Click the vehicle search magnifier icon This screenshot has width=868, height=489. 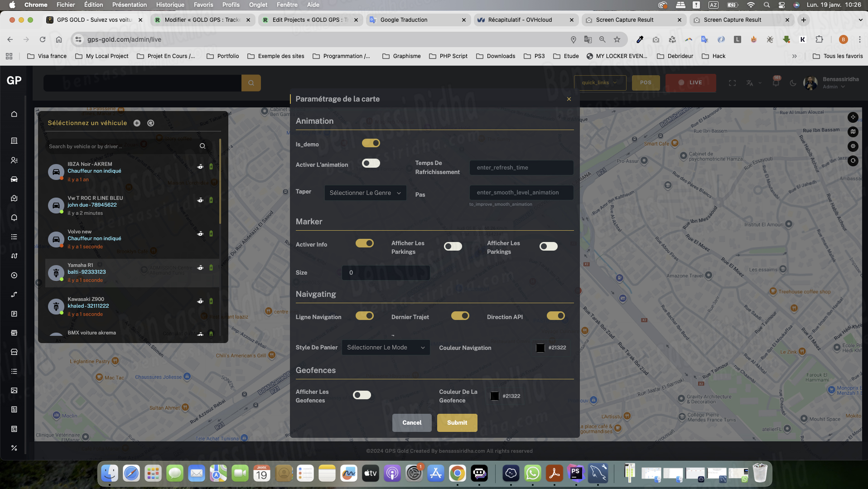click(203, 146)
